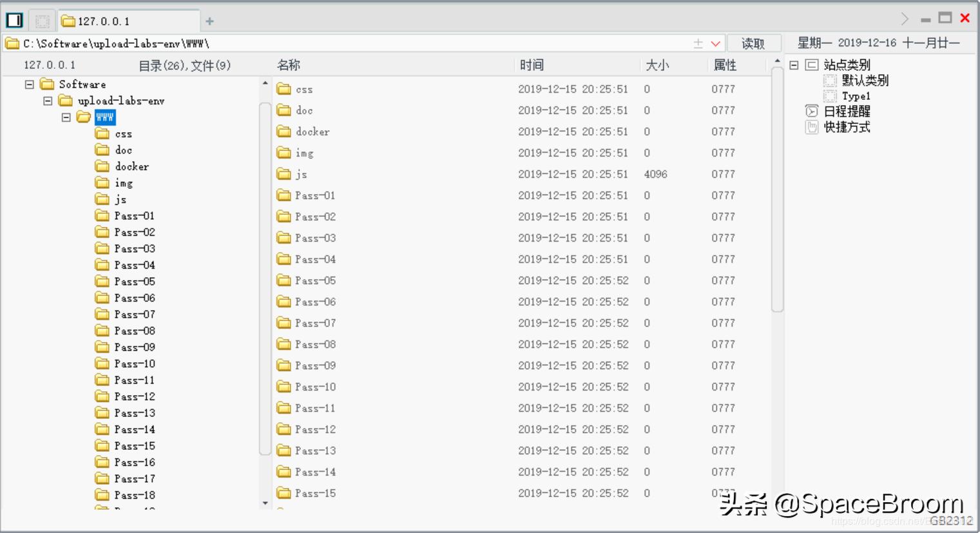Click inside the address path input field
The width and height of the screenshot is (980, 533).
(322, 43)
